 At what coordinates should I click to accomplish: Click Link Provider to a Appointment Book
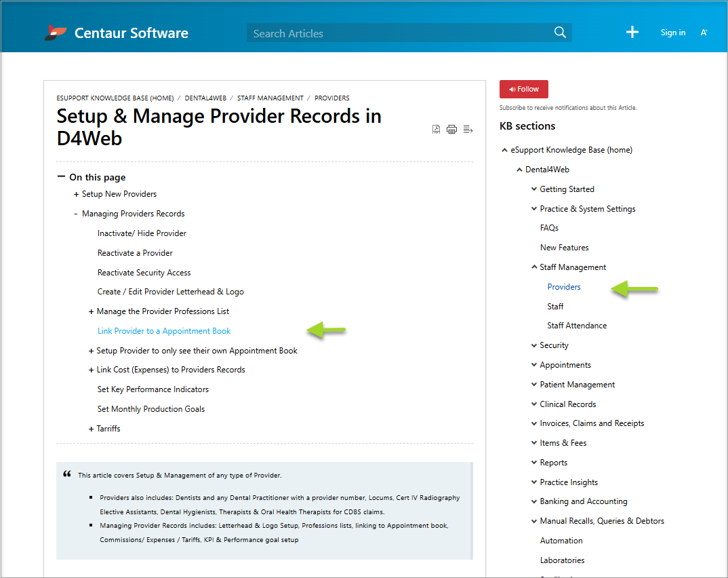164,331
